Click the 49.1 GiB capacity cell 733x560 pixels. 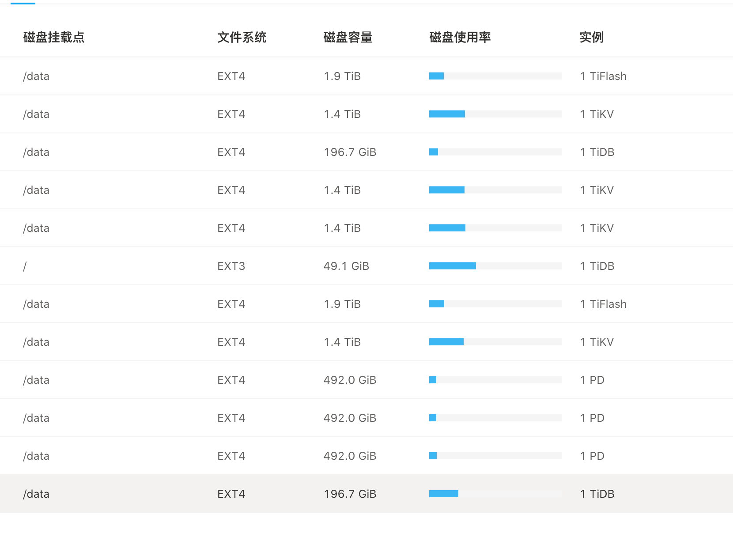click(x=346, y=266)
